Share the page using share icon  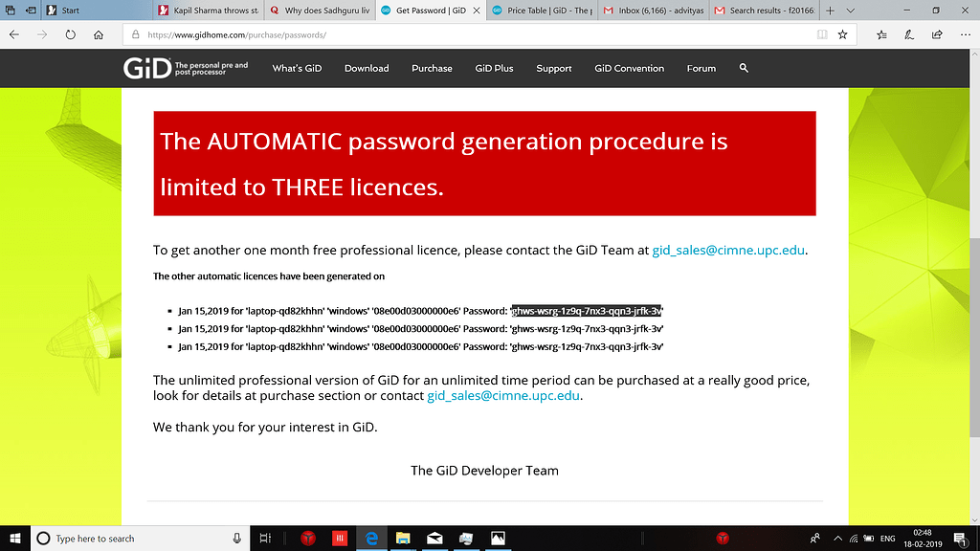point(936,33)
